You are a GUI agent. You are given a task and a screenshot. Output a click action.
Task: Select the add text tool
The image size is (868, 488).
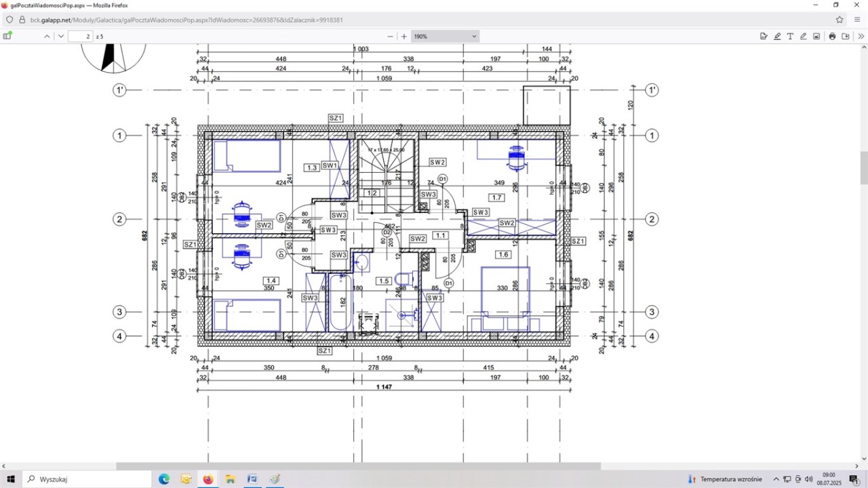790,37
